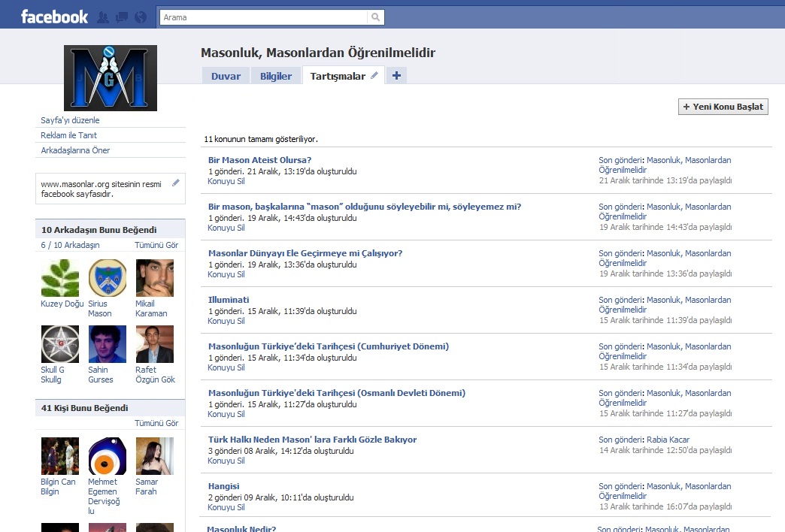Open notifications globe icon

point(141,17)
